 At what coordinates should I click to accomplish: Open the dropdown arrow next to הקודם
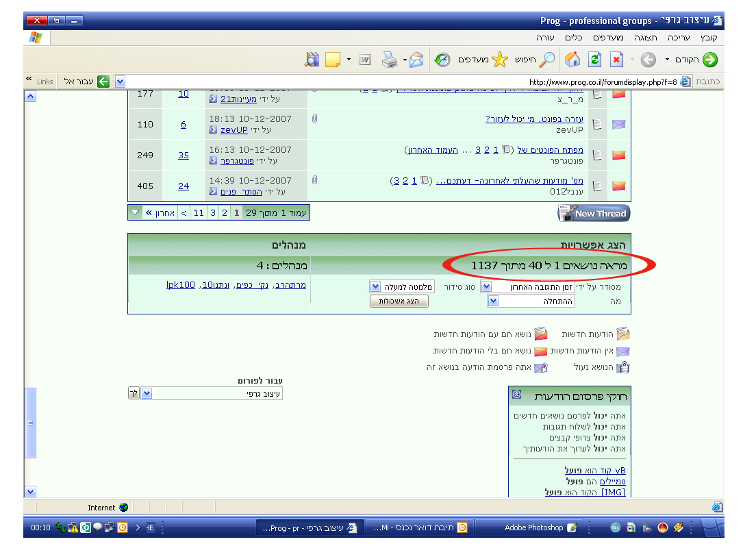click(x=667, y=60)
